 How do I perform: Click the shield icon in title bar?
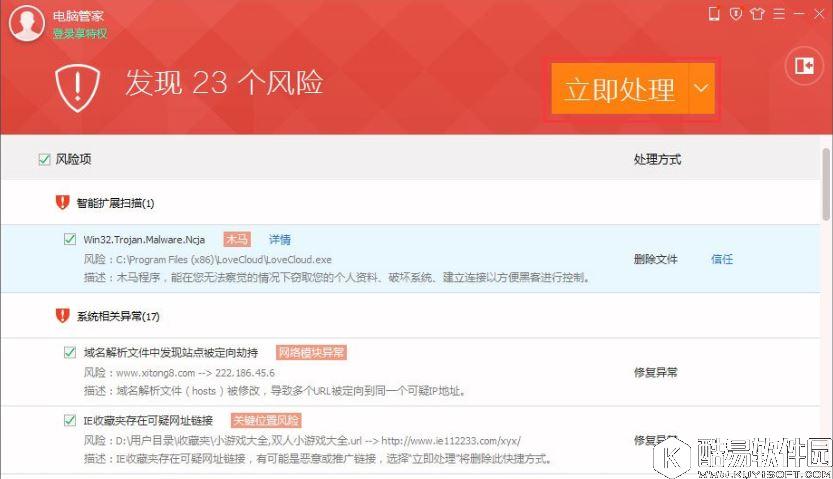(x=736, y=14)
